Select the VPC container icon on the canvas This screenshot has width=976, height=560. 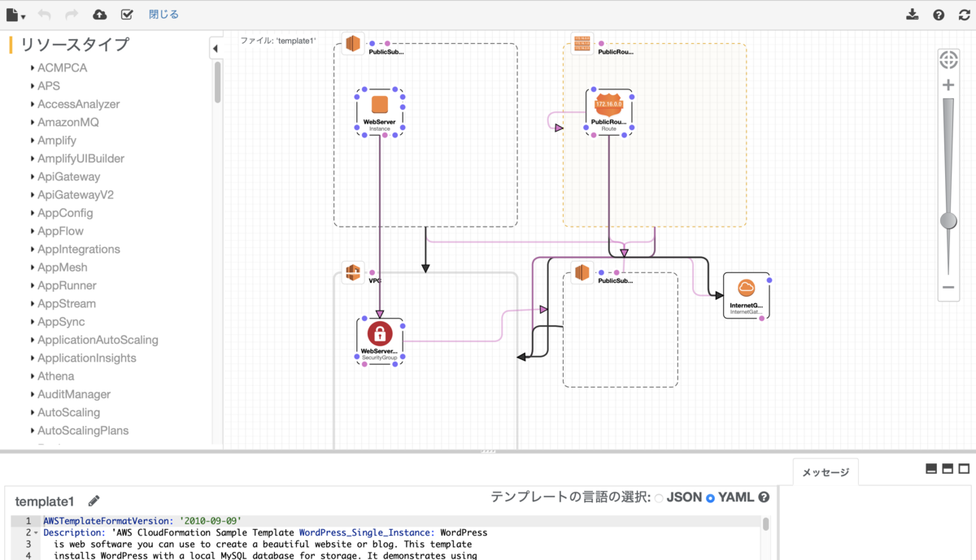pyautogui.click(x=352, y=272)
